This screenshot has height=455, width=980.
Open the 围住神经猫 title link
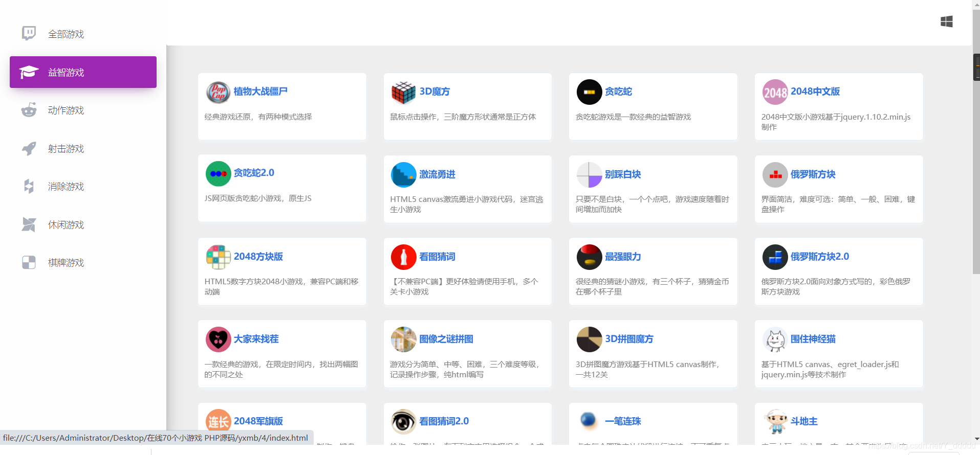tap(813, 339)
